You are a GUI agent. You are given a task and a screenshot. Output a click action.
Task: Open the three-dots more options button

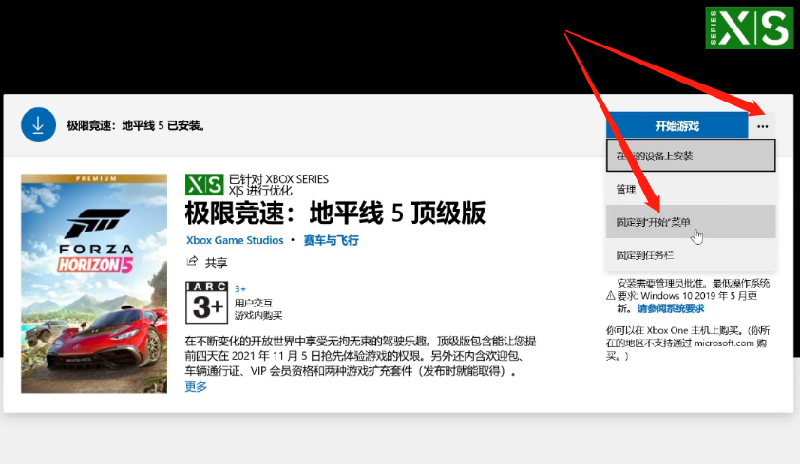tap(762, 126)
